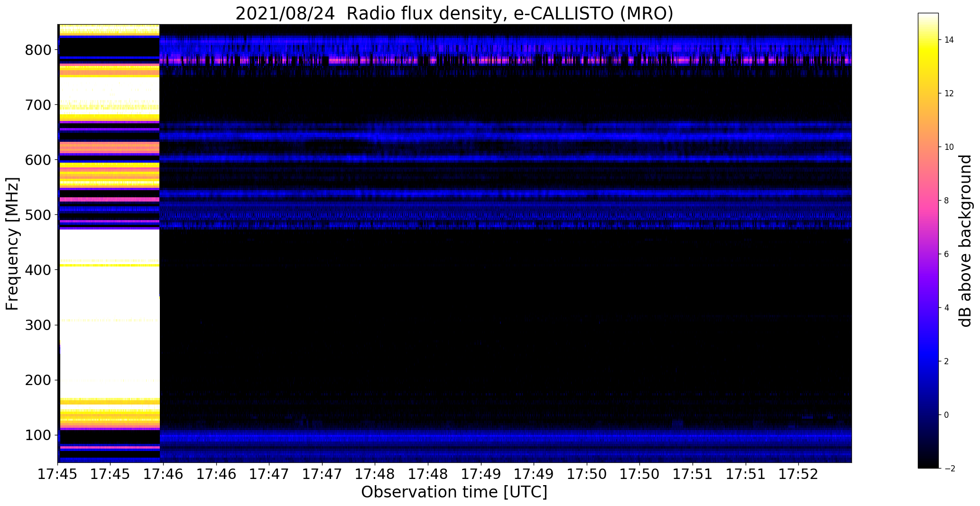This screenshot has width=980, height=506.
Task: Click the plot title "2021/08/24 Radio flux density, e-CALLISTO (MRO)"
Action: 454,13
